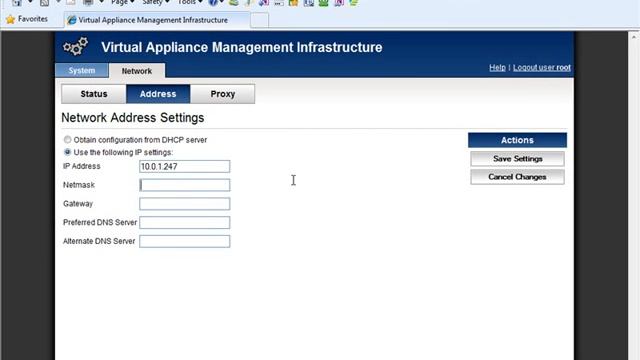Viewport: 640px width, 360px height.
Task: Click the Netmask label
Action: pos(79,185)
